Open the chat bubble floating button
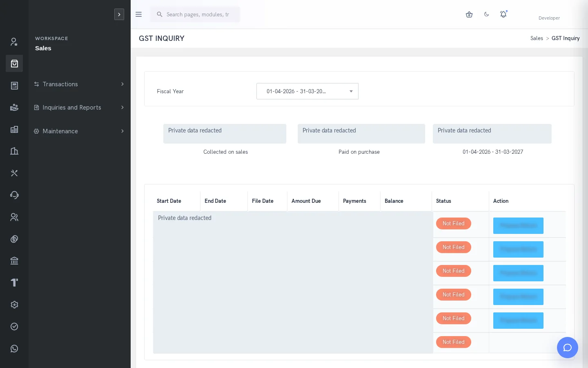Image resolution: width=588 pixels, height=368 pixels. click(568, 348)
